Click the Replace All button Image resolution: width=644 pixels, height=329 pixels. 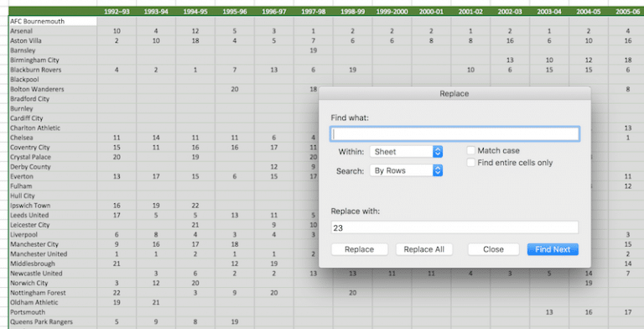point(423,249)
